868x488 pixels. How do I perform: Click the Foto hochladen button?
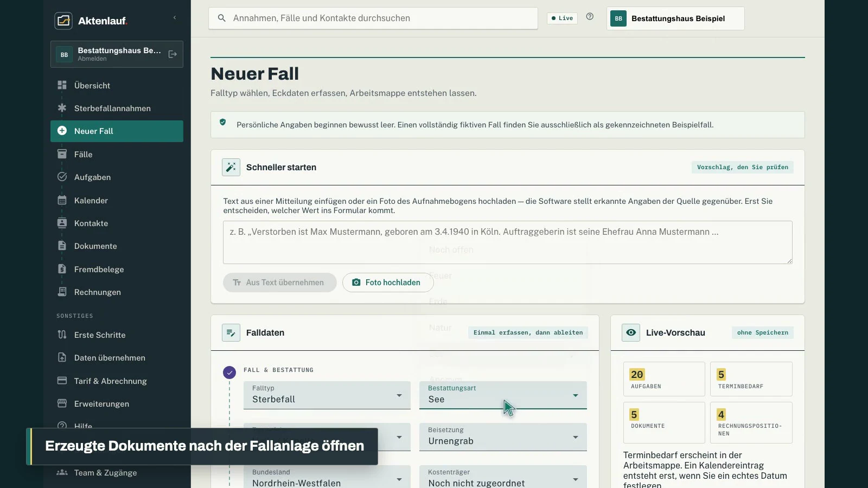(388, 282)
